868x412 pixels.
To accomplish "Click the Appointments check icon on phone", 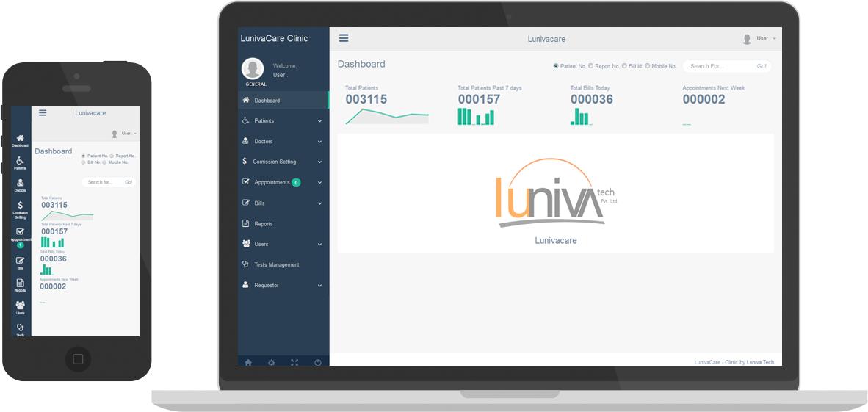I will [x=21, y=231].
